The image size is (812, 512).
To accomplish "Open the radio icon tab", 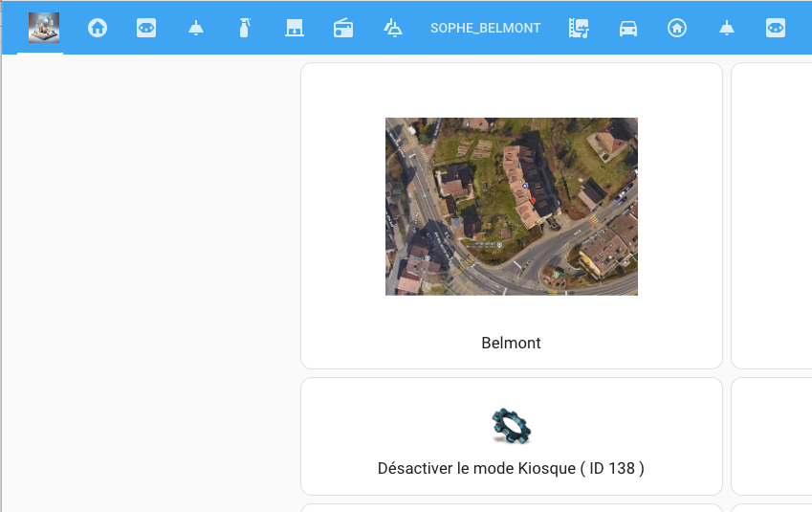I will point(343,28).
